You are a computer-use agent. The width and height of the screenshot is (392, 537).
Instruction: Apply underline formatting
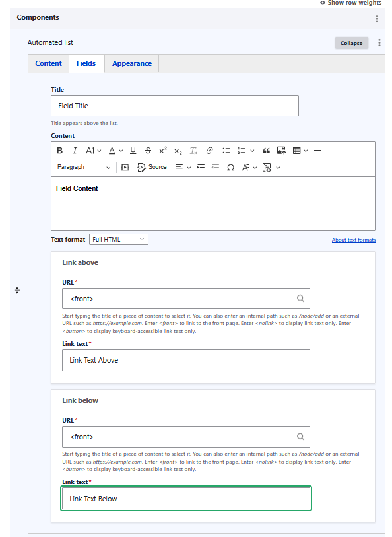(133, 151)
